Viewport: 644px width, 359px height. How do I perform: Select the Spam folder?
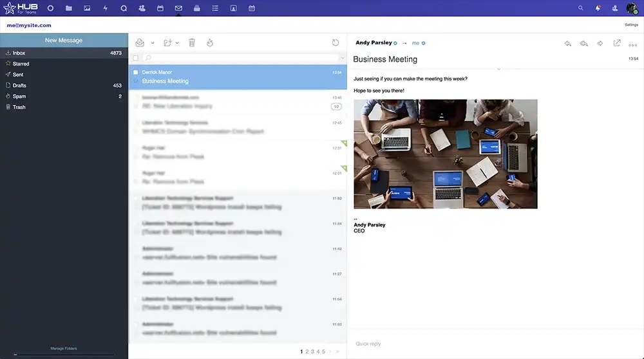point(19,97)
